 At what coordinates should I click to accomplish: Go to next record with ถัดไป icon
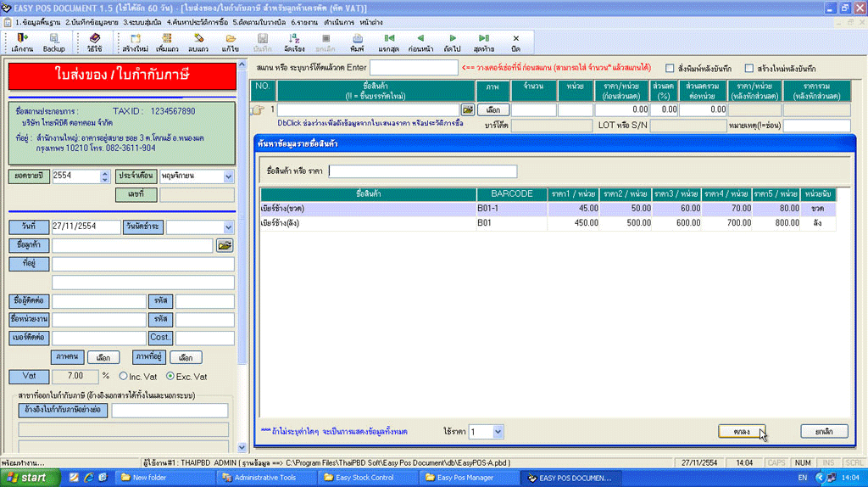click(x=452, y=42)
